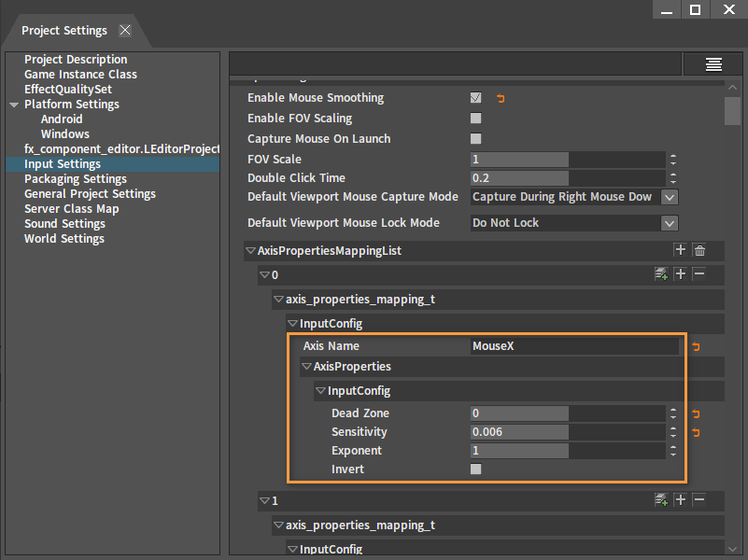Close the Project Settings tab
The height and width of the screenshot is (560, 748).
click(125, 30)
